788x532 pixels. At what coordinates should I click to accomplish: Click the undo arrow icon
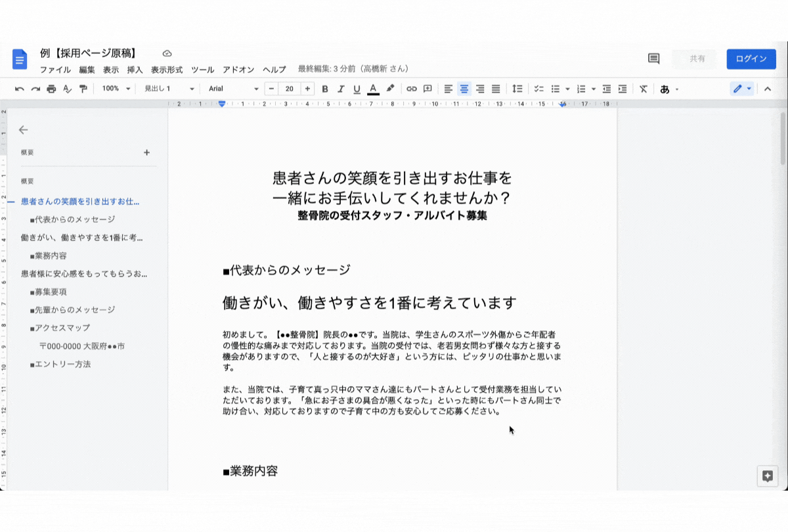pos(20,89)
